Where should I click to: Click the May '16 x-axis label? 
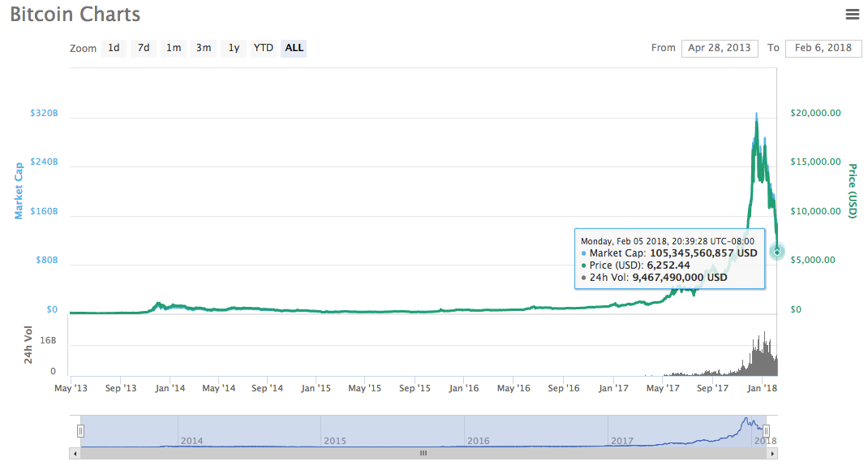(513, 388)
